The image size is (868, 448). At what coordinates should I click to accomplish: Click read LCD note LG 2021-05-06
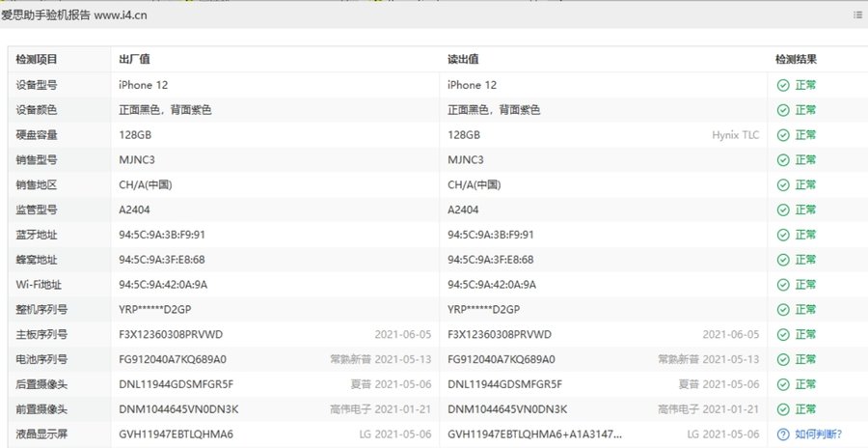pyautogui.click(x=723, y=434)
